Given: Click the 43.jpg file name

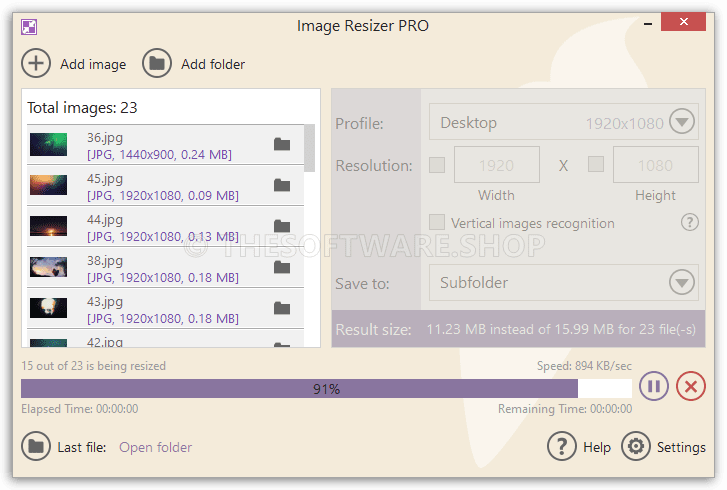Looking at the screenshot, I should pyautogui.click(x=105, y=301).
